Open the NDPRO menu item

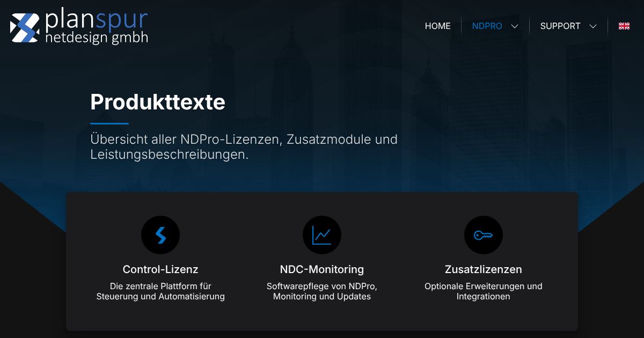(487, 26)
